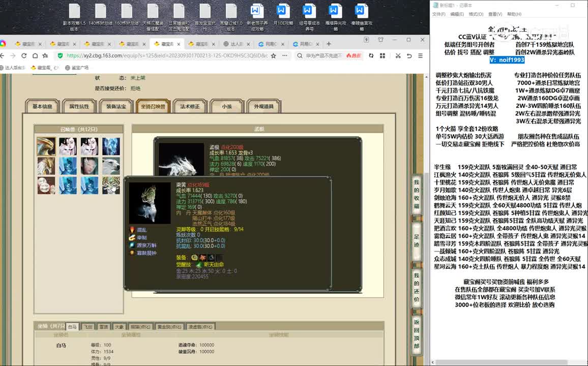
Task: Select the 坐骑召唤兽 tab
Action: click(x=153, y=106)
